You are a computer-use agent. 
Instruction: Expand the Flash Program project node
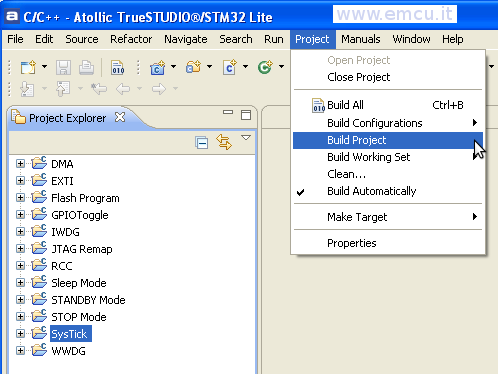click(20, 198)
